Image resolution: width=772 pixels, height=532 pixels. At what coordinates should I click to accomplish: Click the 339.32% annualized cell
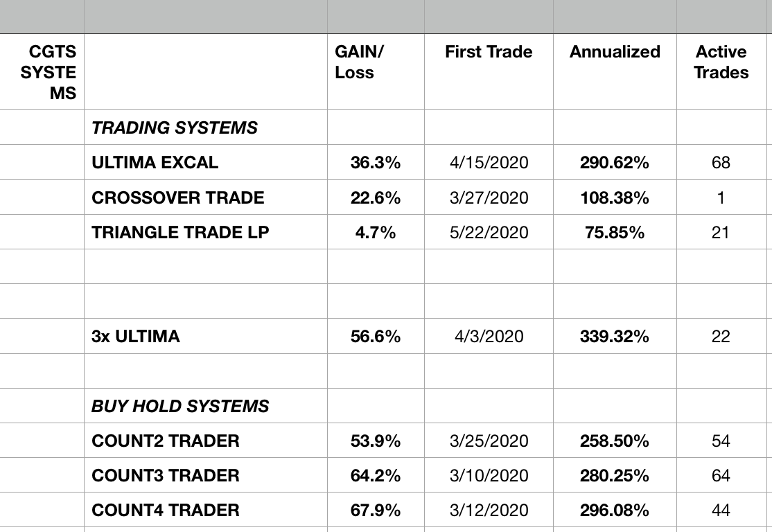(x=615, y=337)
